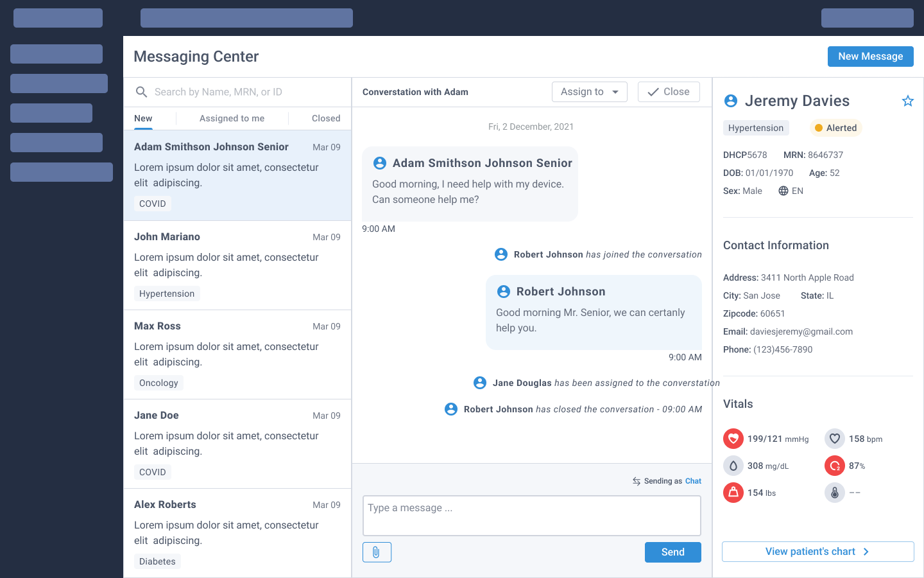Click the weight lbs vitals icon
924x578 pixels.
coord(733,493)
